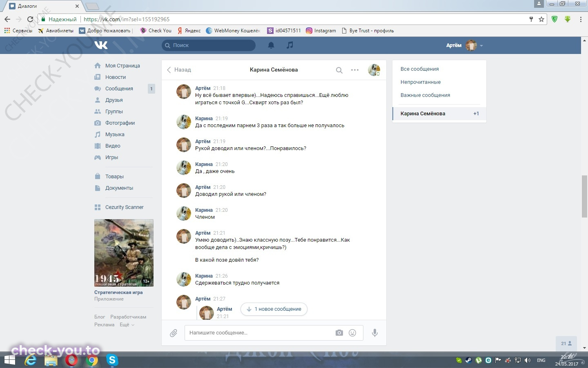Viewport: 588px width, 368px height.
Task: Click the VK Поиск search field
Action: (x=209, y=45)
